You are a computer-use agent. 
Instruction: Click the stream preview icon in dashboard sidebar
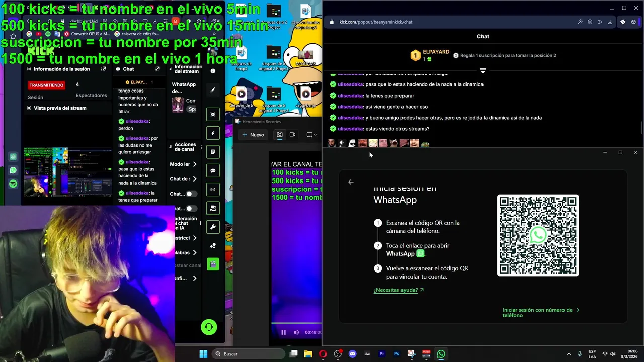(213, 114)
